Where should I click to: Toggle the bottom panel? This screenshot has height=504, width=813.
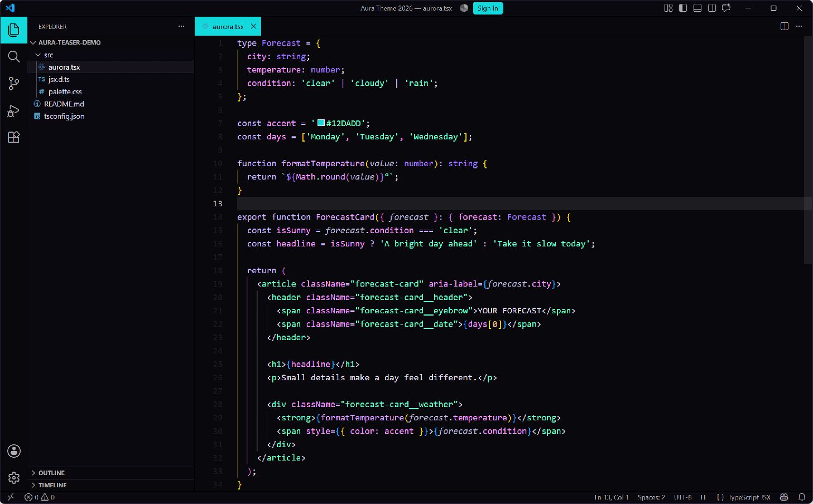click(697, 8)
